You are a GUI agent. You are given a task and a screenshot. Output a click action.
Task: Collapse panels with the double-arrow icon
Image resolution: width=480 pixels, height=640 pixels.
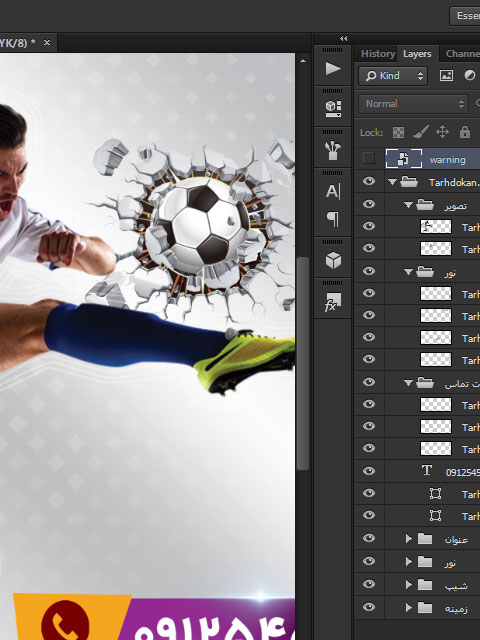coord(344,38)
